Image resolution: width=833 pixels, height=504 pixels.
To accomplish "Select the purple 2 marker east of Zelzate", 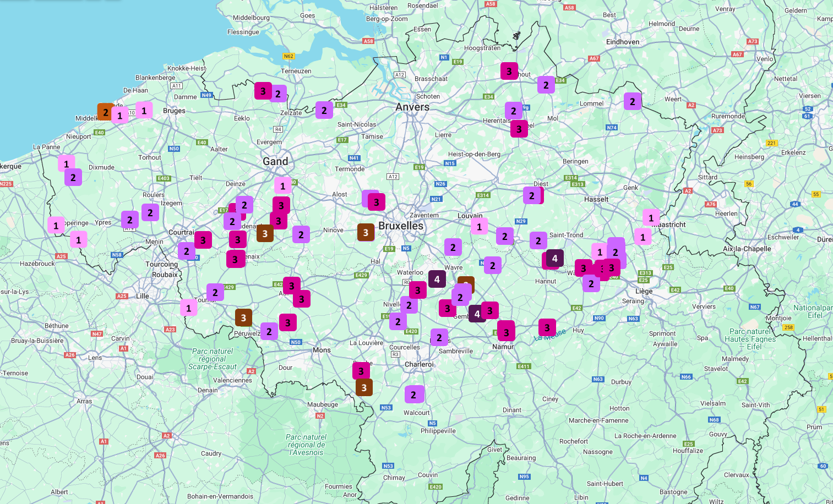I will pyautogui.click(x=324, y=110).
